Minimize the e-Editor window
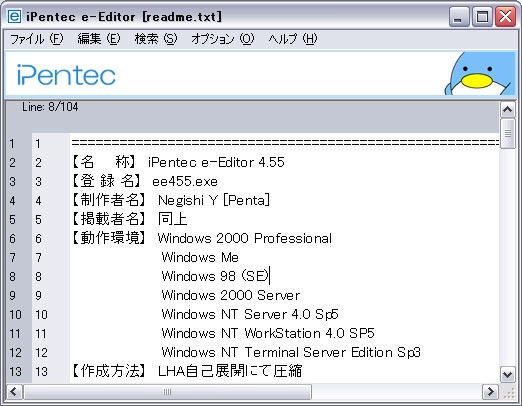Image resolution: width=522 pixels, height=406 pixels. [x=459, y=16]
